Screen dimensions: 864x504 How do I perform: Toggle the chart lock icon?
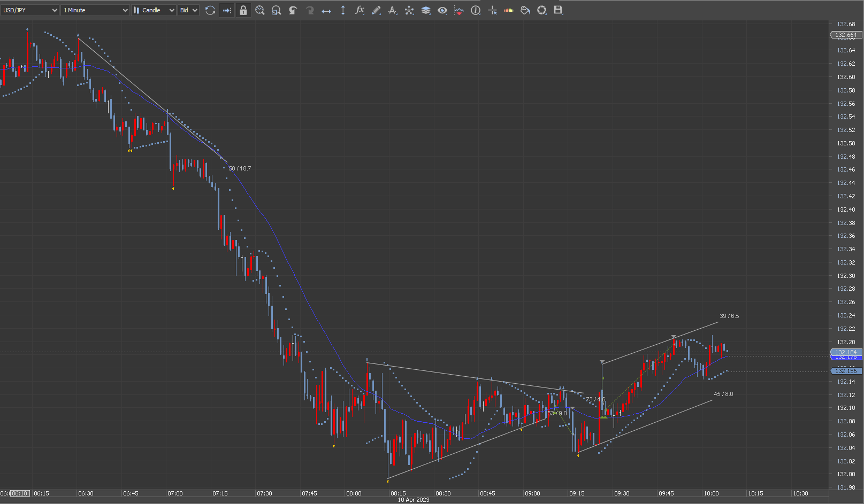(x=243, y=10)
